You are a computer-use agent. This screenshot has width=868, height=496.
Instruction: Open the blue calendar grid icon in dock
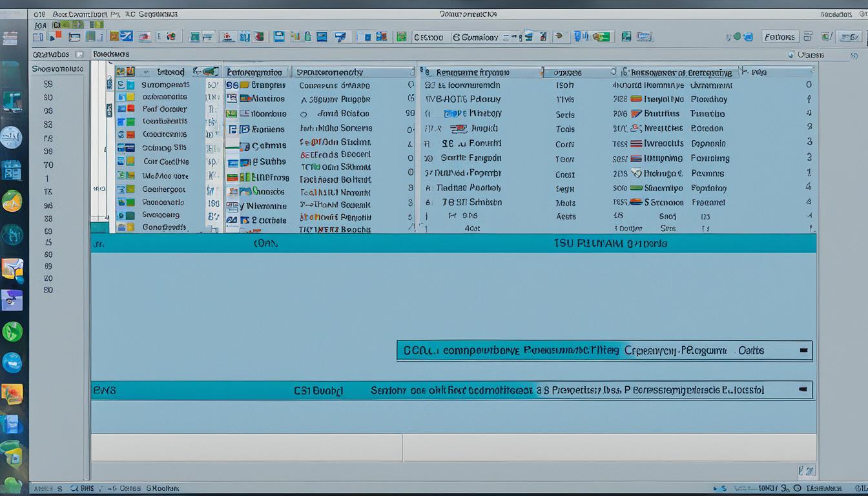coord(12,170)
